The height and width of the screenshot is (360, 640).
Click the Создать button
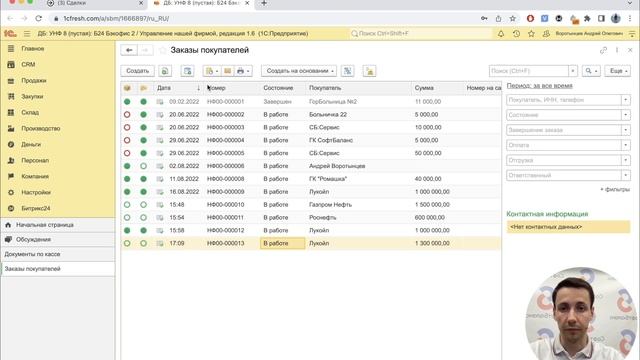pyautogui.click(x=138, y=71)
